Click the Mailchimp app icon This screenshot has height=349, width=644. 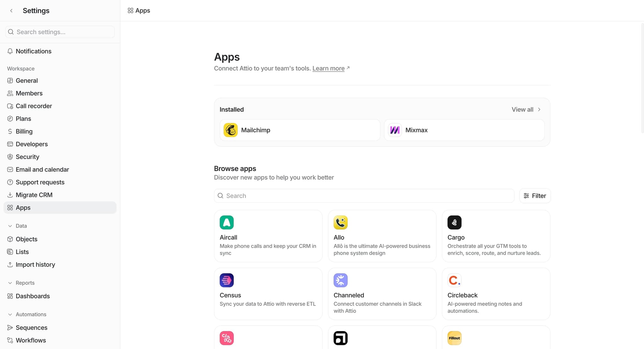pos(230,130)
